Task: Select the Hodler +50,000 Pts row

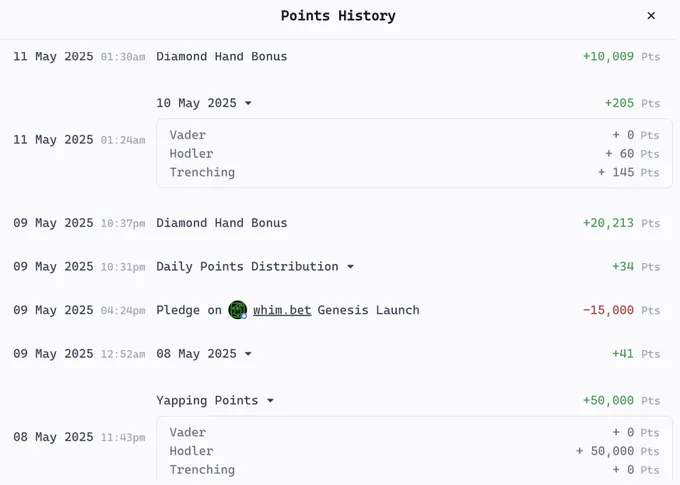Action: click(414, 451)
